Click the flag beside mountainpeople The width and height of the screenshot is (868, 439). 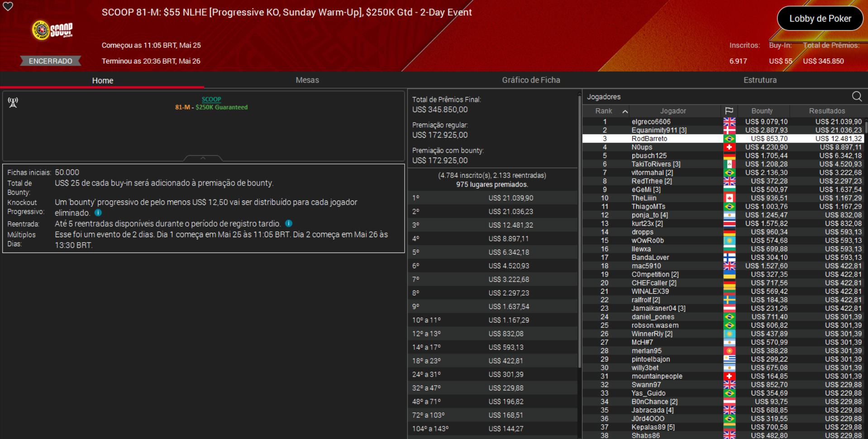point(729,377)
